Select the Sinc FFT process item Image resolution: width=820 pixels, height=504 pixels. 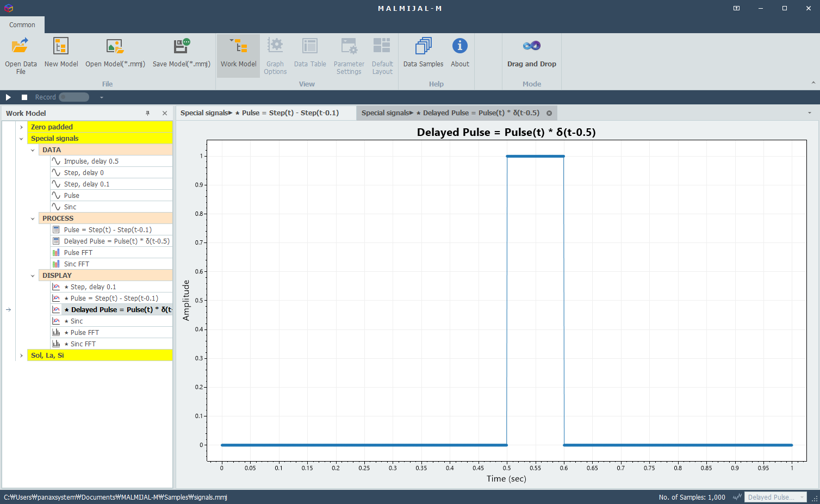coord(111,264)
